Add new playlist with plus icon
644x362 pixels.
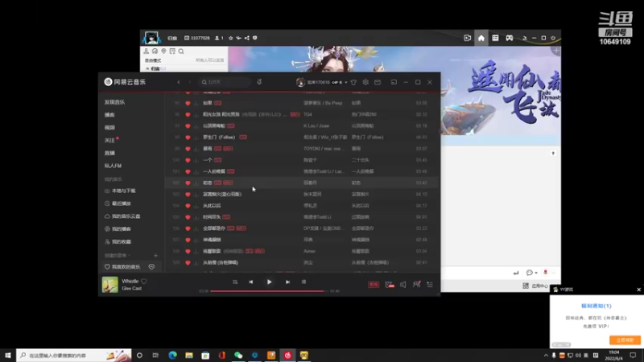[x=155, y=256]
